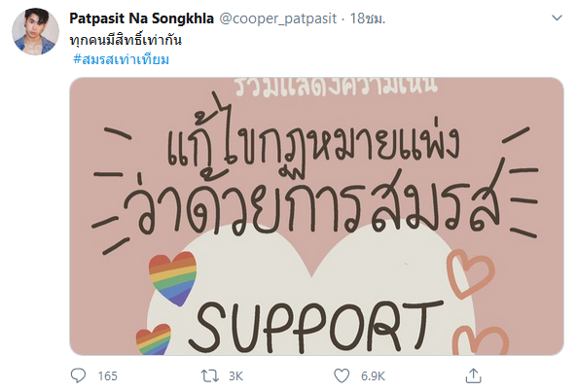
Task: View the 165 replies count
Action: click(x=107, y=375)
